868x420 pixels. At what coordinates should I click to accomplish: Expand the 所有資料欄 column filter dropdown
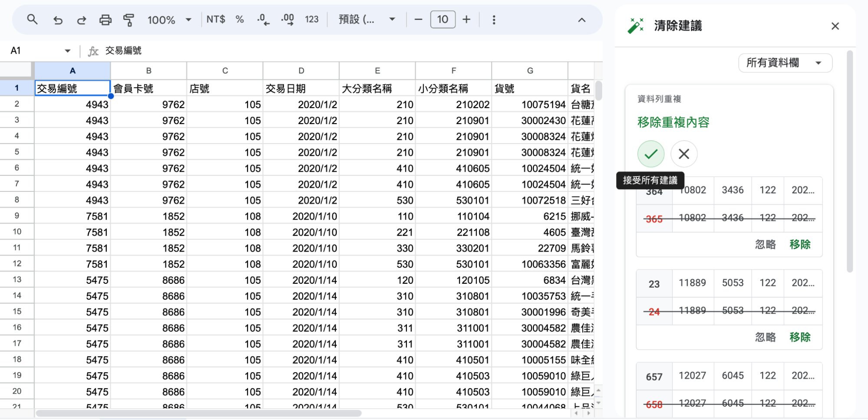click(x=785, y=63)
